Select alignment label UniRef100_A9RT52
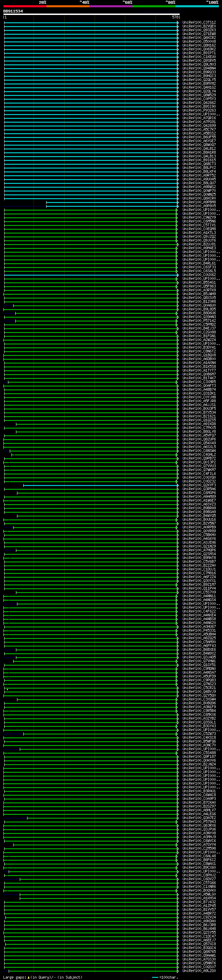The width and height of the screenshot is (222, 980). point(199,175)
